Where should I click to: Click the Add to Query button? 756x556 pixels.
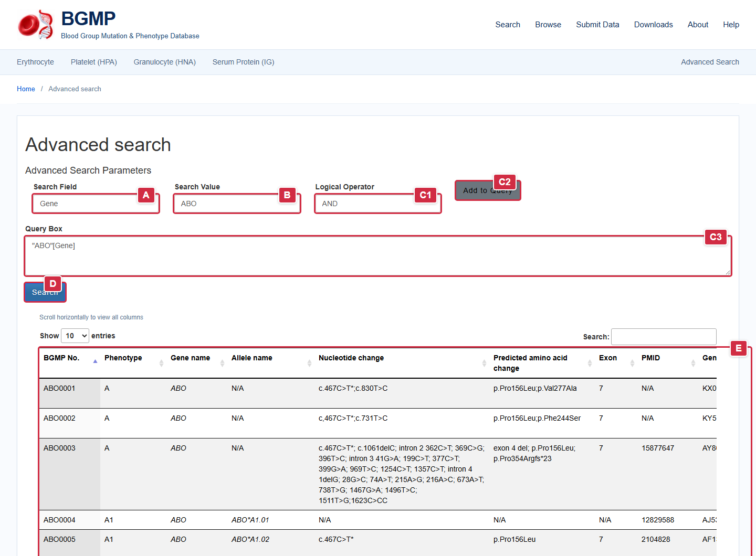[487, 190]
